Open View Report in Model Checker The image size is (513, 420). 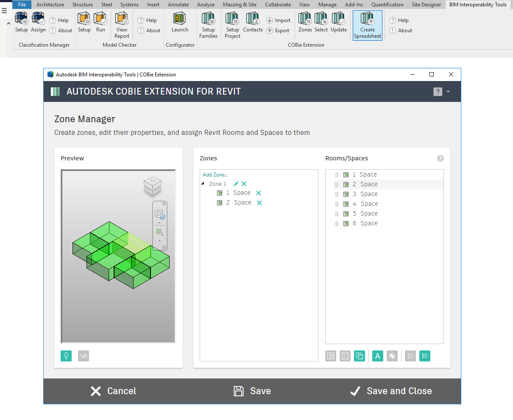click(x=122, y=25)
